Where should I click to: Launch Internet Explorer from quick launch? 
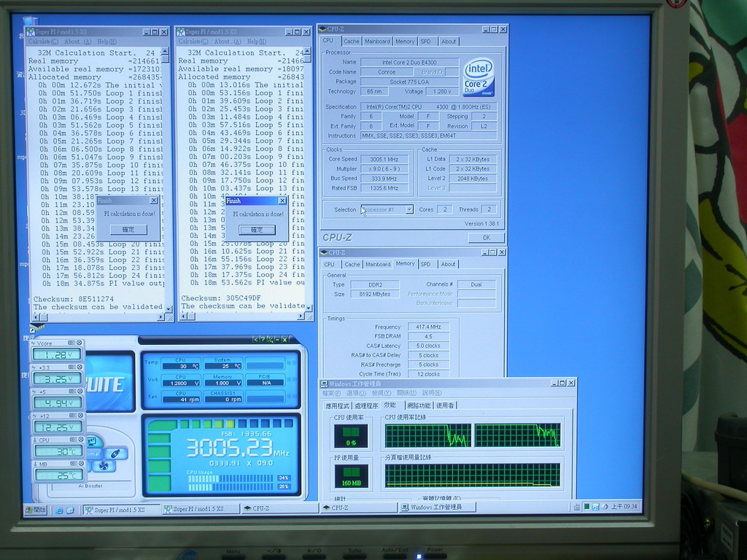[x=59, y=510]
